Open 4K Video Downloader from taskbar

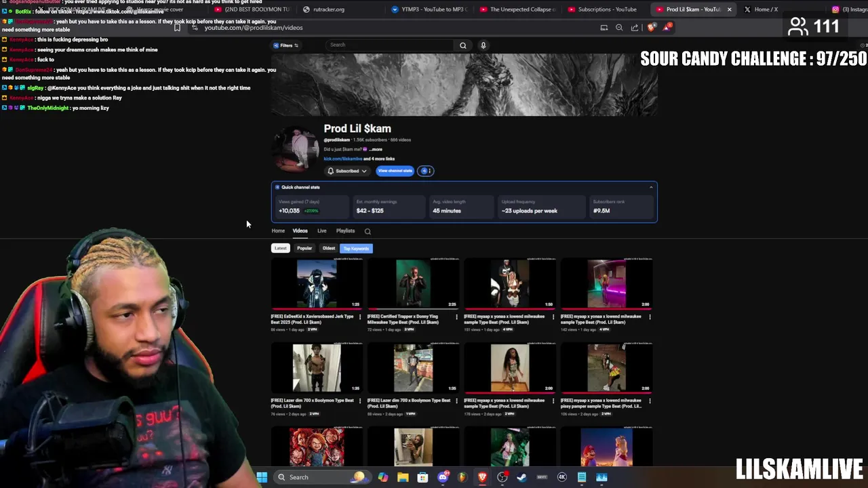561,477
